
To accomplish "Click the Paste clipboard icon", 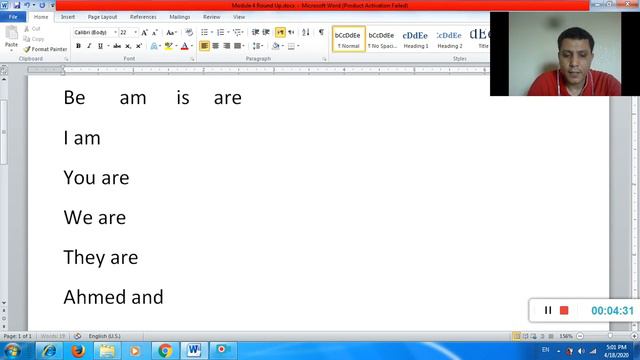I will click(x=11, y=33).
